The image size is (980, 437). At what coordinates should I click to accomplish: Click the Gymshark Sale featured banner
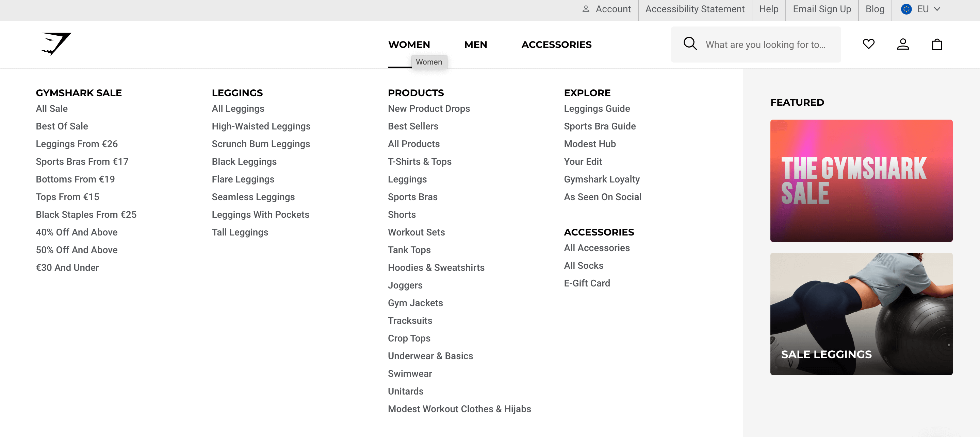[x=861, y=181]
